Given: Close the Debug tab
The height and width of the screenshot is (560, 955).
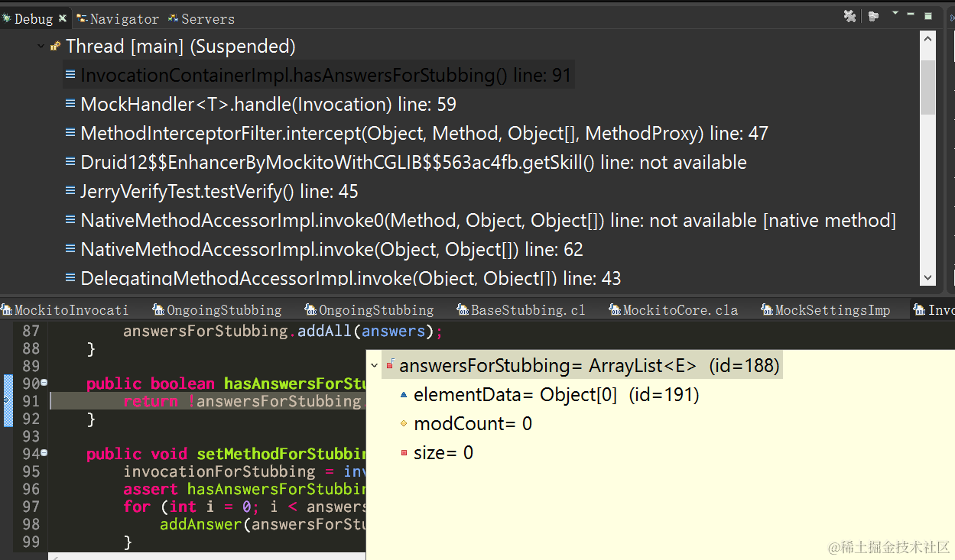Looking at the screenshot, I should 63,18.
